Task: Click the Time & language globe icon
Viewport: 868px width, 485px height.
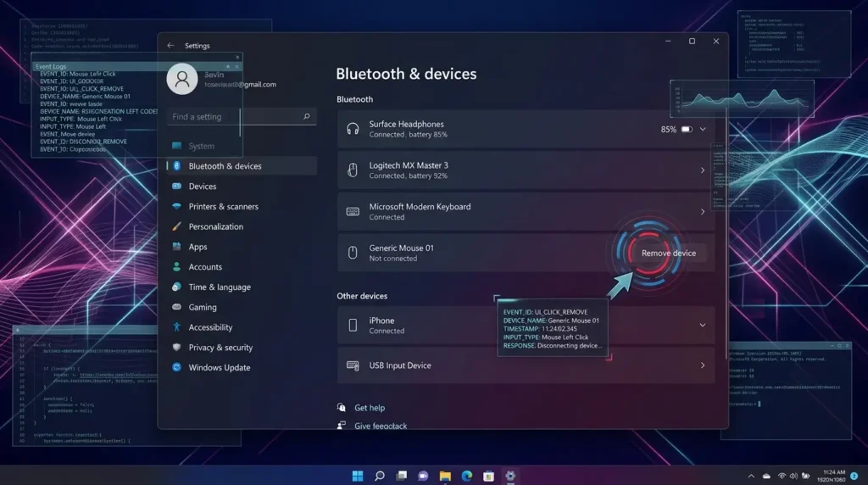Action: click(x=176, y=287)
